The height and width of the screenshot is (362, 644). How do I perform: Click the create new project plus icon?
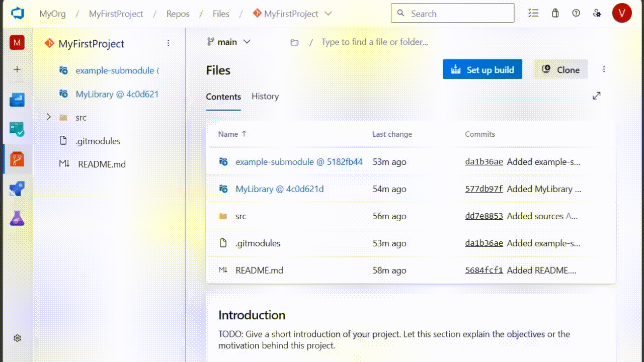tap(17, 69)
